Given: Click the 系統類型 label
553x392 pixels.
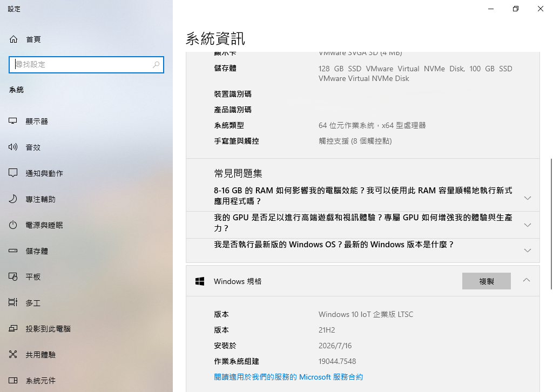Looking at the screenshot, I should pos(229,125).
